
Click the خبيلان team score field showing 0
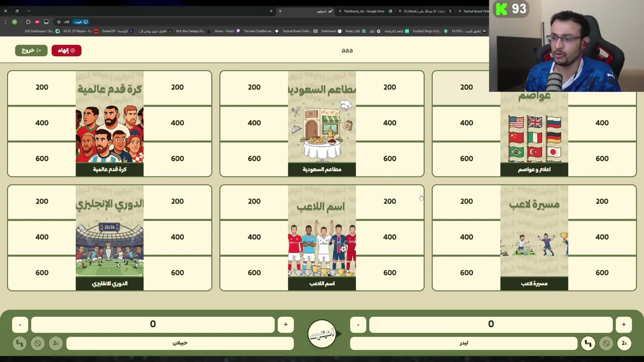153,325
